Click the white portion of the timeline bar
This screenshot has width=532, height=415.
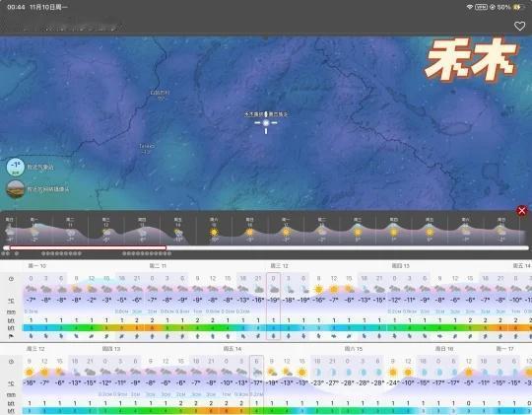point(348,247)
